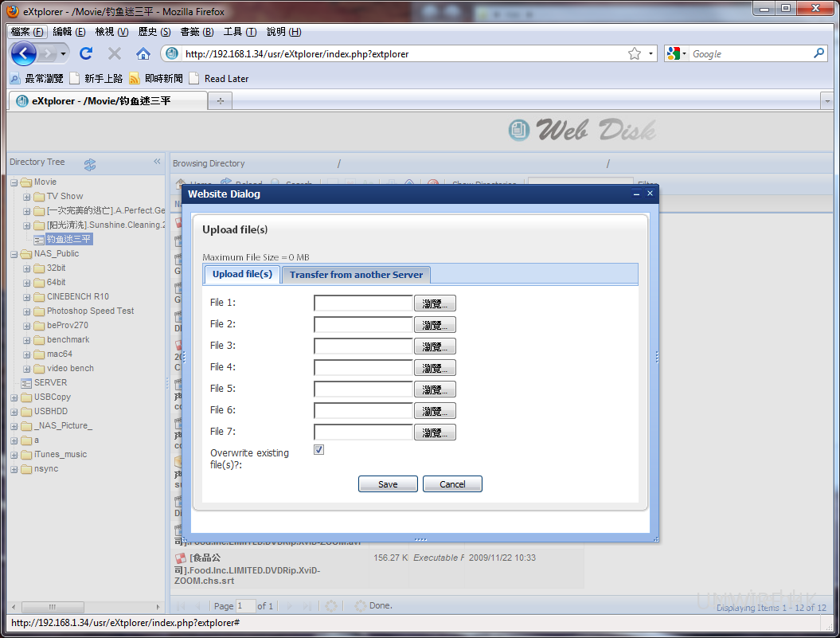
Task: Select the iTunes_music folder in the tree
Action: coord(61,455)
